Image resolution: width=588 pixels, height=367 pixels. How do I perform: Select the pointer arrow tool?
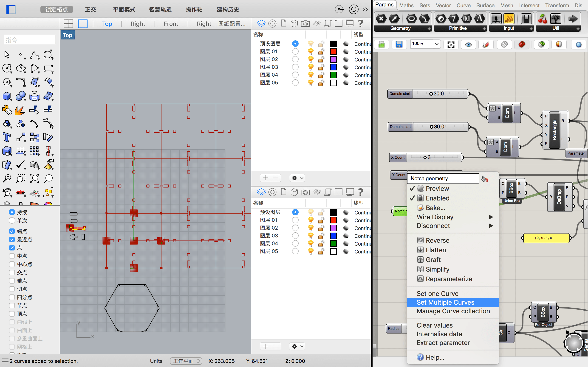[x=7, y=55]
